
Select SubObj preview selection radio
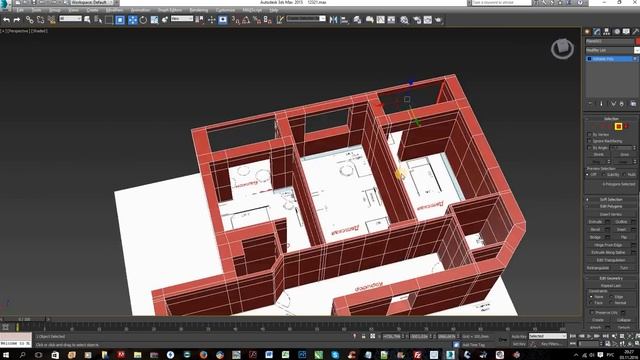point(604,174)
